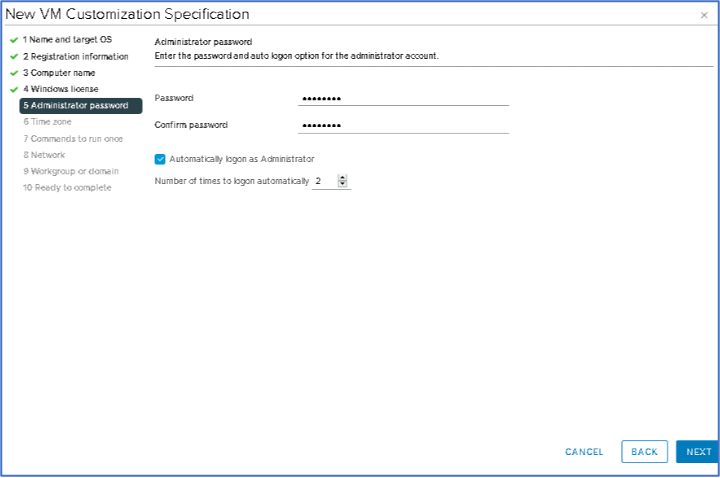The height and width of the screenshot is (478, 720).
Task: Focus the Confirm password field
Action: pyautogui.click(x=403, y=126)
